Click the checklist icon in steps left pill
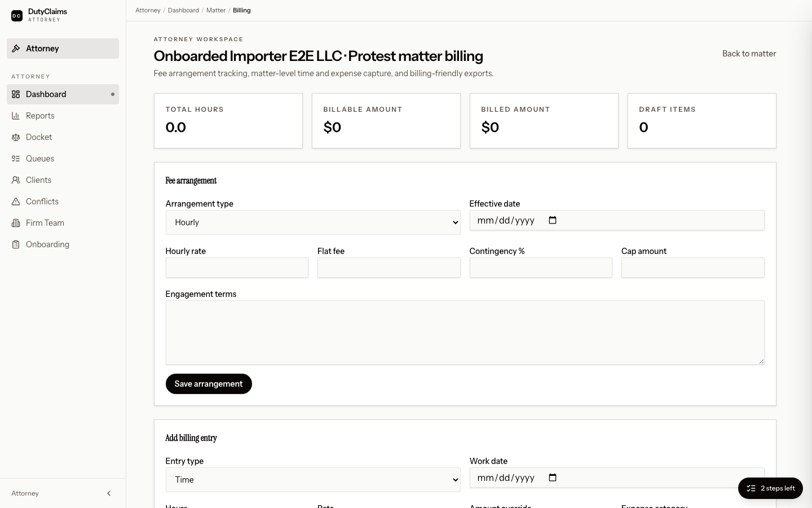Viewport: 812px width, 508px height. (x=751, y=488)
